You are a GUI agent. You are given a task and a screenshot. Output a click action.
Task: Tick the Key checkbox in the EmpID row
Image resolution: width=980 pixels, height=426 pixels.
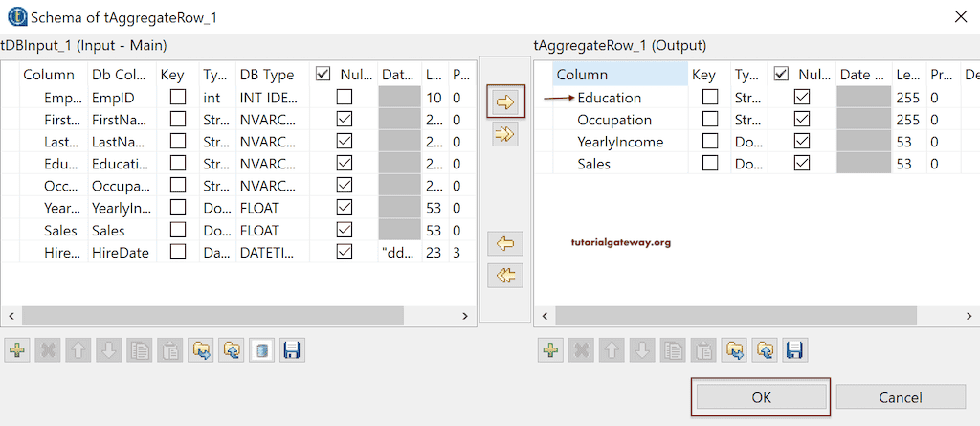pos(178,97)
